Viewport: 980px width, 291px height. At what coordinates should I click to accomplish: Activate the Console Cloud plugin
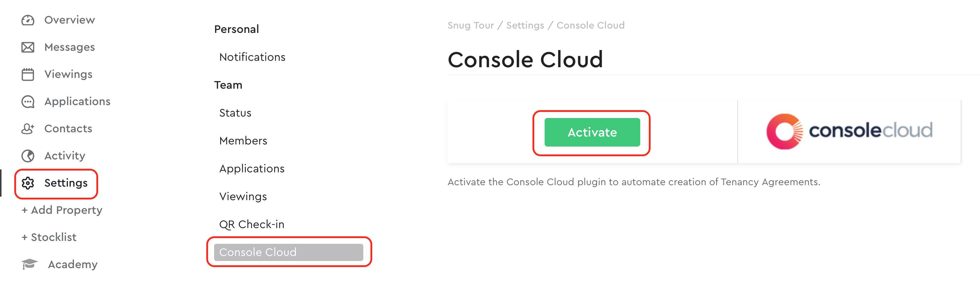[x=592, y=132]
